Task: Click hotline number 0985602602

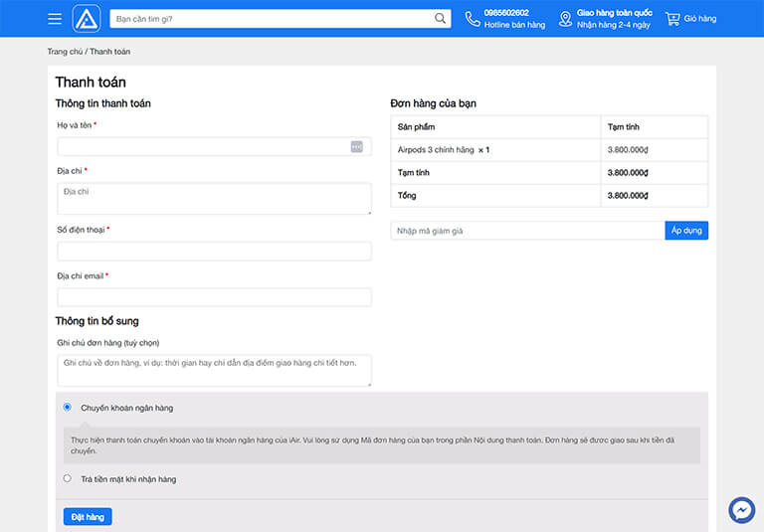Action: coord(506,13)
